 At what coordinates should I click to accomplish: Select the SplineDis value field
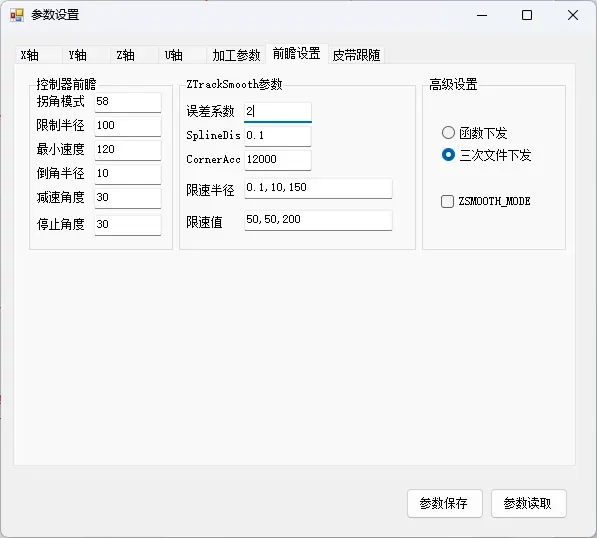click(278, 136)
